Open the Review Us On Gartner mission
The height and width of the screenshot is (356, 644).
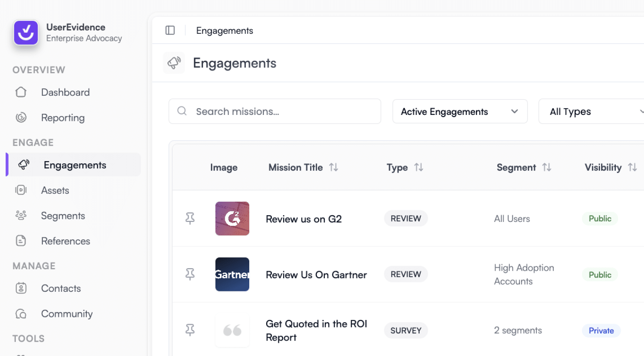(316, 275)
